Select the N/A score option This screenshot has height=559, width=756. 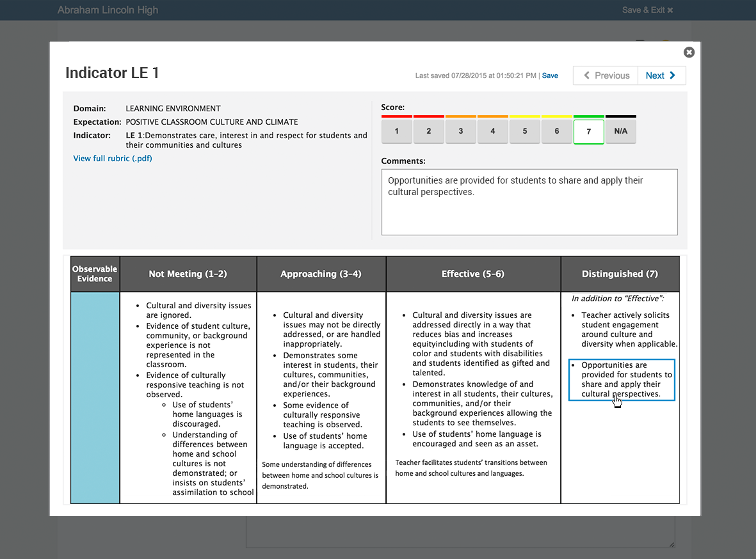(620, 131)
